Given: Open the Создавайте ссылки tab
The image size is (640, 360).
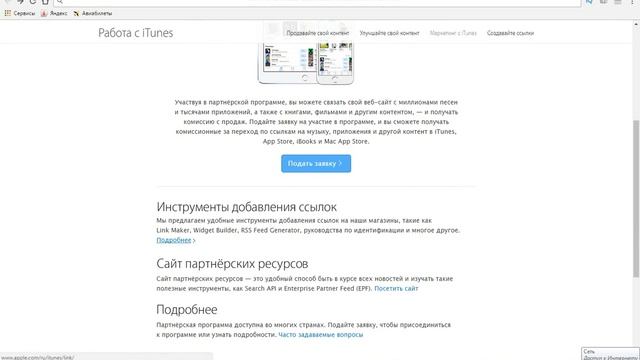Looking at the screenshot, I should (510, 33).
